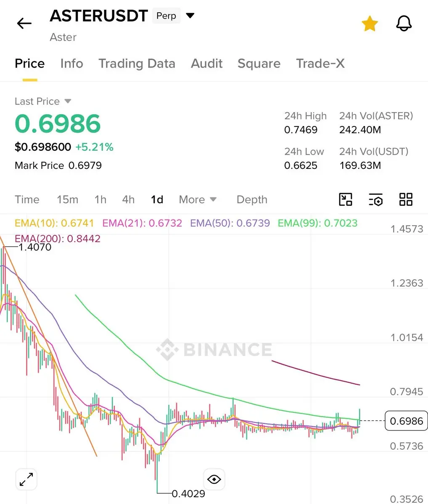Open the Audit tab
Image resolution: width=428 pixels, height=504 pixels.
click(x=206, y=63)
